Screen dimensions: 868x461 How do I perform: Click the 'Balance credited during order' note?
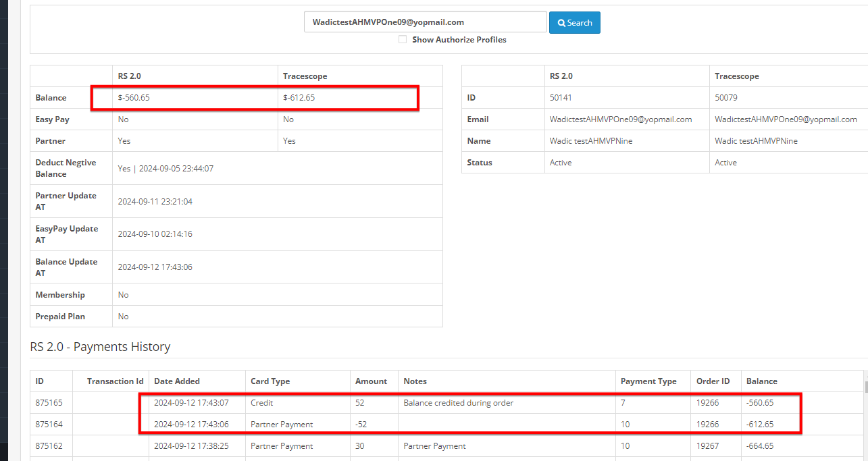click(458, 403)
